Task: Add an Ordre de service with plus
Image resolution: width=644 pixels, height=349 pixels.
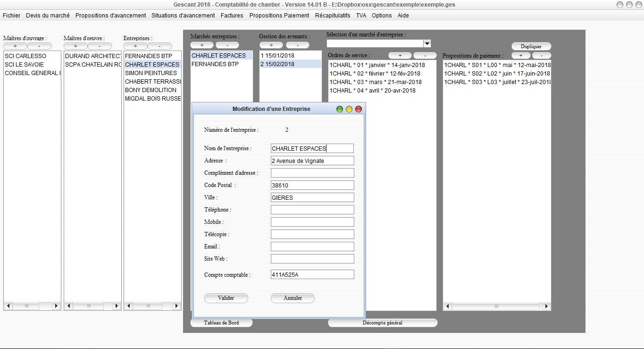Action: coord(400,55)
